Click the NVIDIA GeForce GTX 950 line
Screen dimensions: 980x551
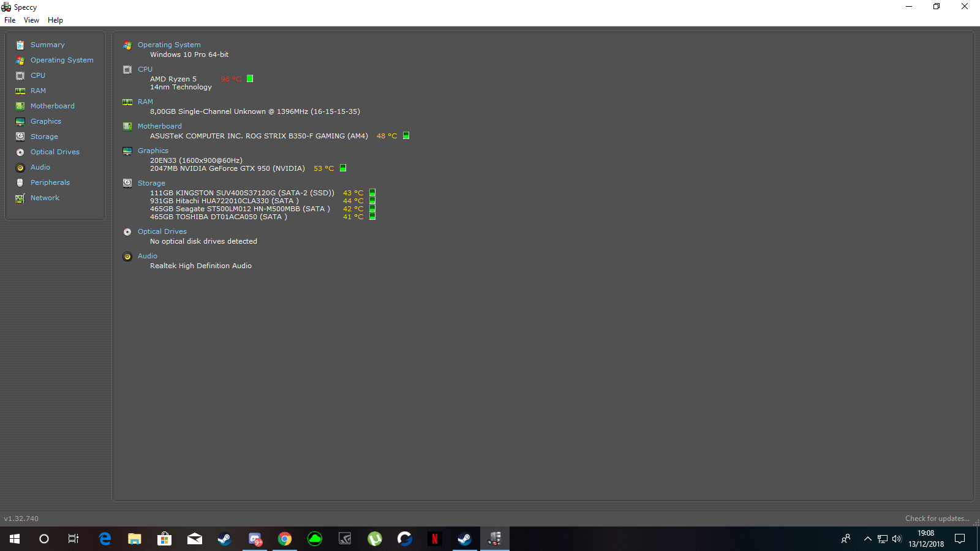tap(227, 168)
